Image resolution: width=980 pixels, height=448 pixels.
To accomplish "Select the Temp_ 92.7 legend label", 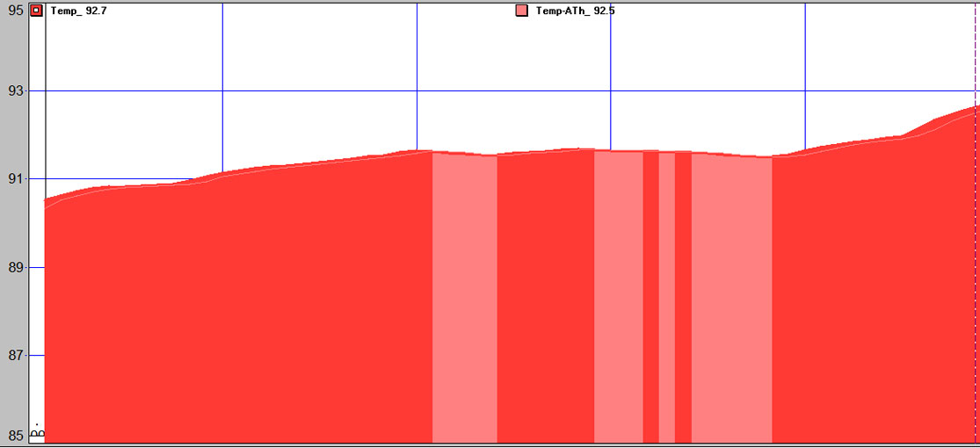I will [x=79, y=11].
